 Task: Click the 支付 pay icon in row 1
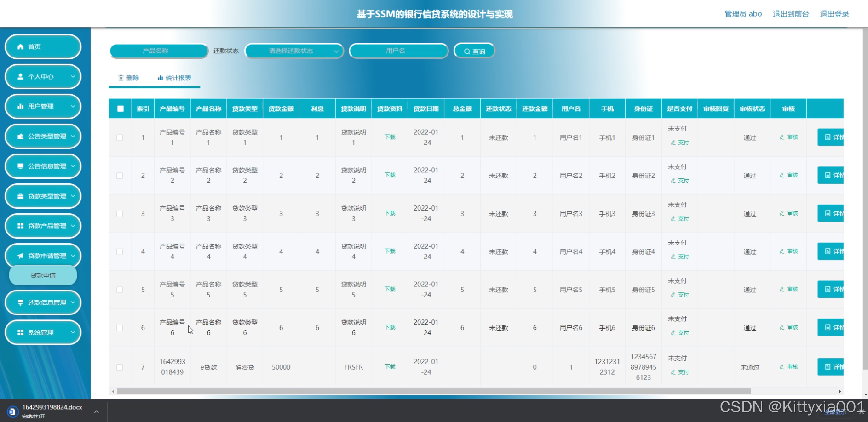(x=673, y=143)
